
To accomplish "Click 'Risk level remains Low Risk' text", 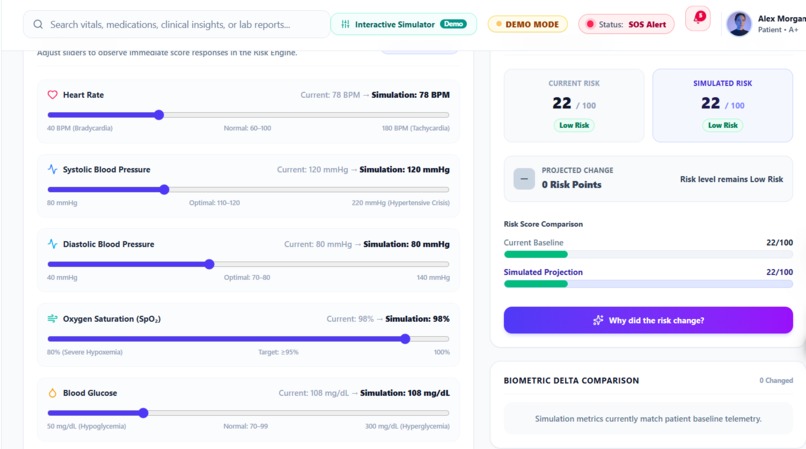I will point(731,179).
